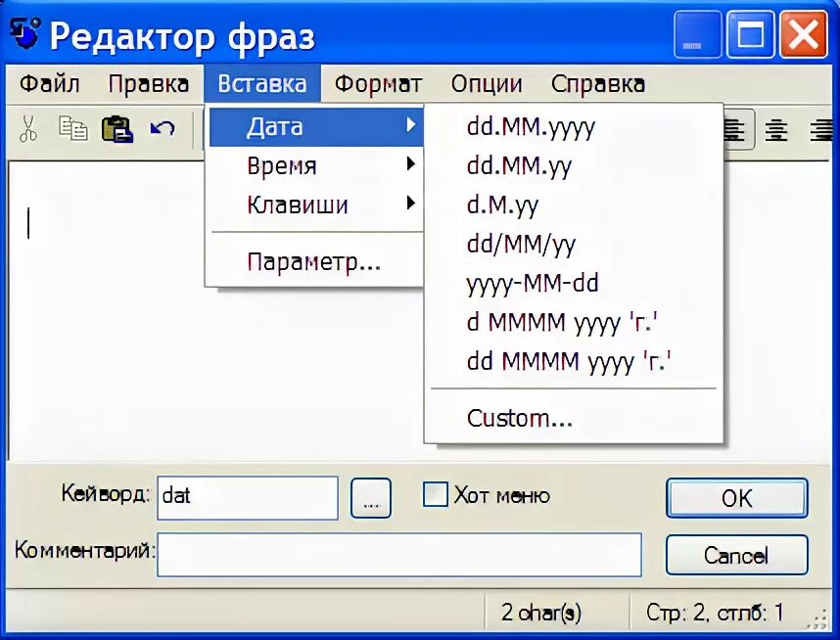Click the '2 char(s)' status bar entry
Screen dimensions: 840x640
[x=541, y=613]
